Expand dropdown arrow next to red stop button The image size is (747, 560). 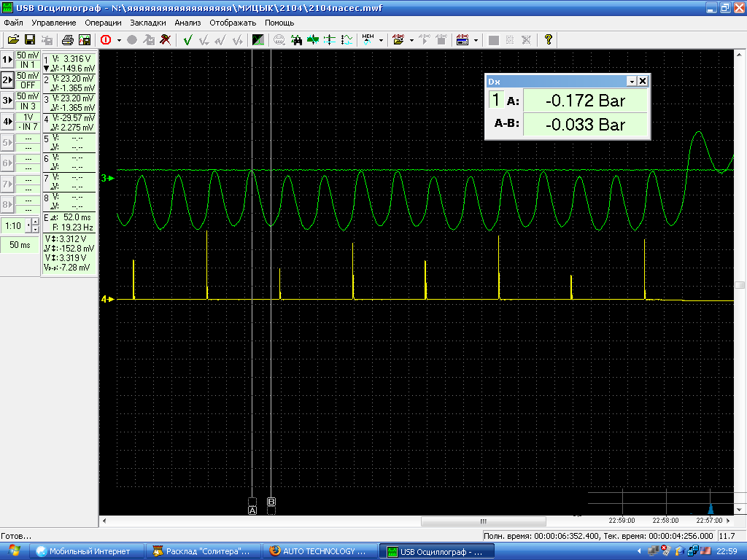pyautogui.click(x=119, y=40)
